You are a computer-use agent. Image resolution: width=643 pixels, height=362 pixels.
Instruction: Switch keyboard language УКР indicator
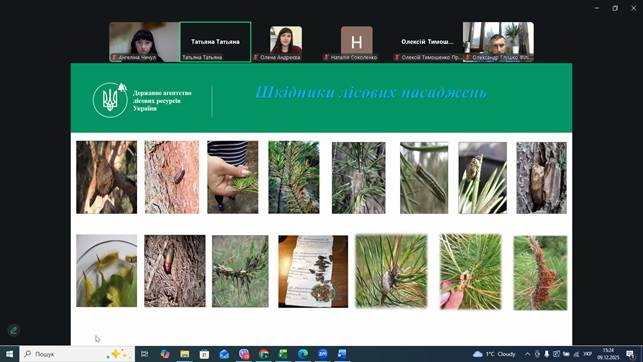click(588, 354)
